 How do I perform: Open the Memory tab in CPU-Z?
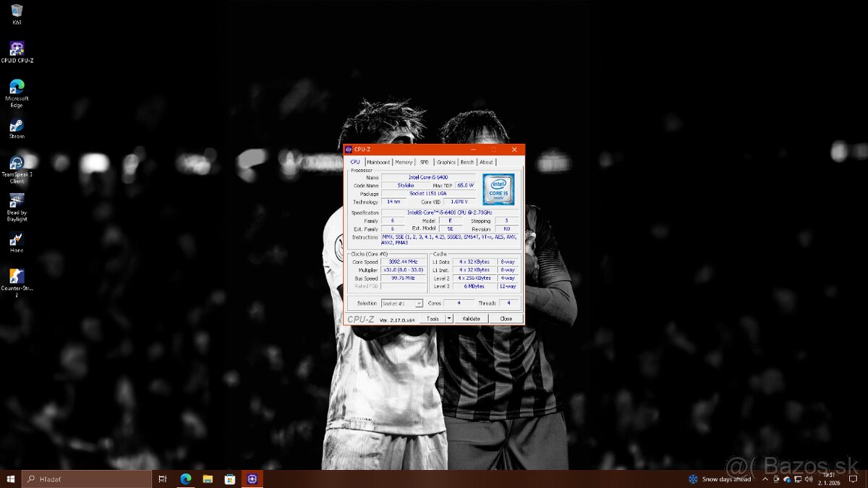coord(404,163)
